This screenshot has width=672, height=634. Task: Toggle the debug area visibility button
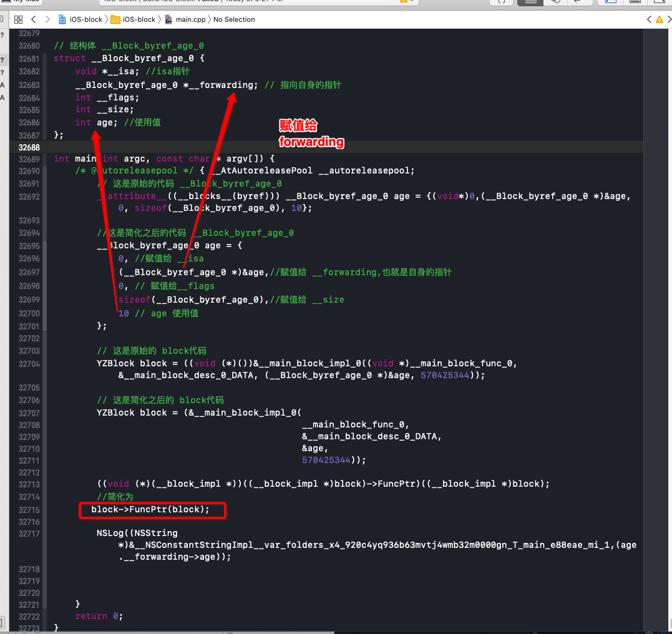point(635,2)
